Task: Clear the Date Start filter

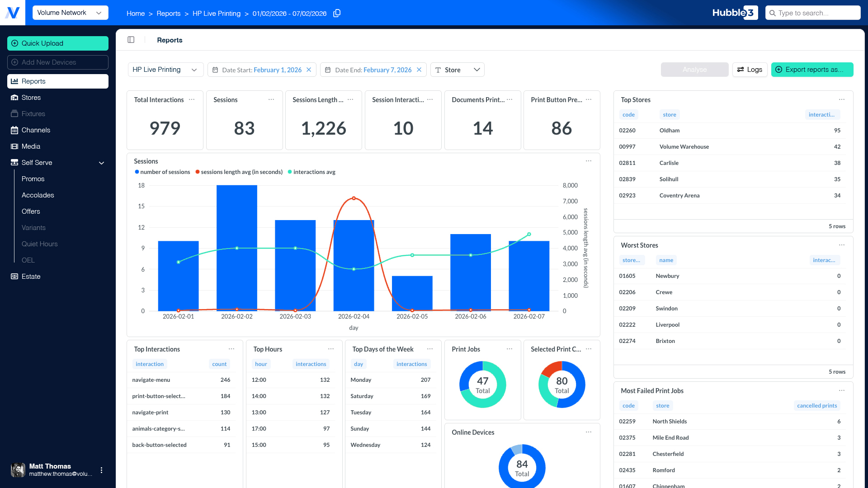Action: (x=309, y=70)
